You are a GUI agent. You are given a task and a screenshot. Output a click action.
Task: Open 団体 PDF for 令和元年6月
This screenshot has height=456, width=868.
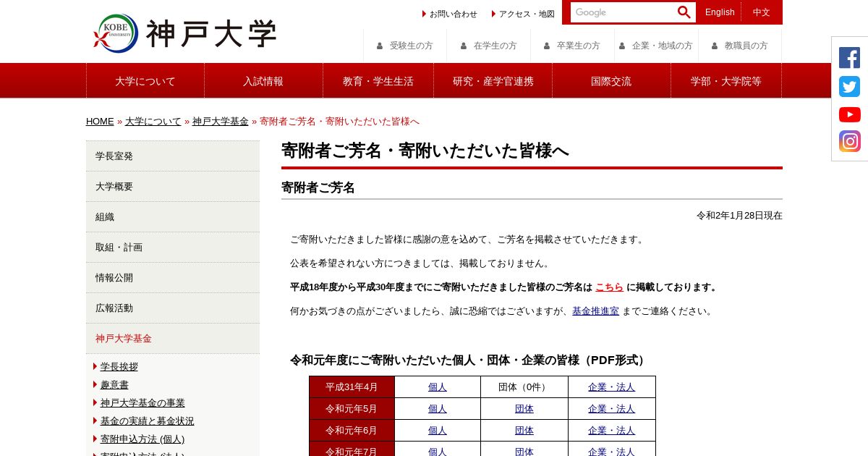click(x=524, y=430)
